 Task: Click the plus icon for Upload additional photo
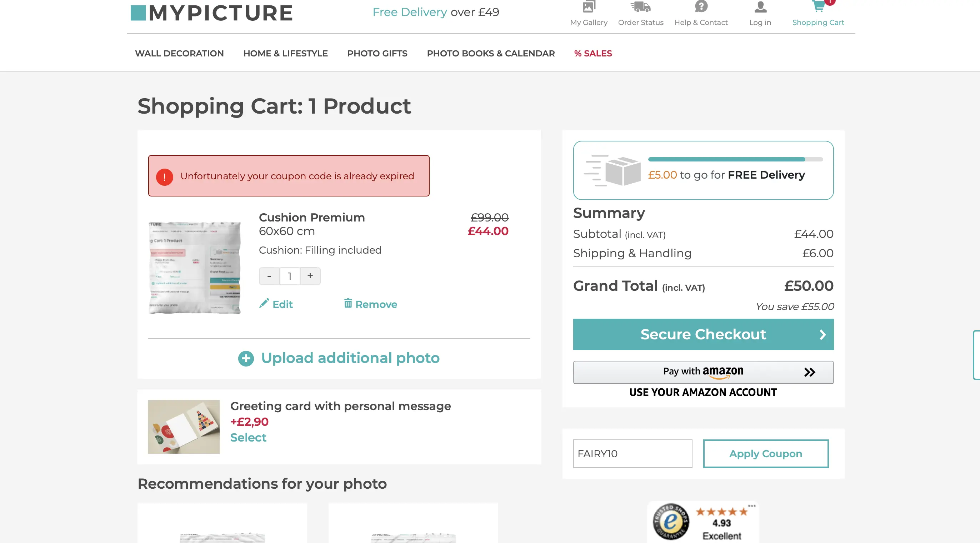246,358
